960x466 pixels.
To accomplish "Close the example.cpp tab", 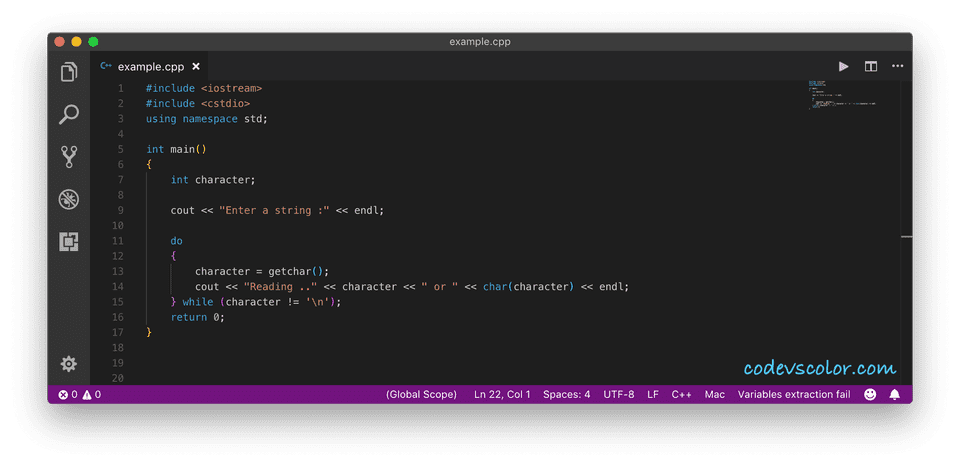I will [196, 66].
